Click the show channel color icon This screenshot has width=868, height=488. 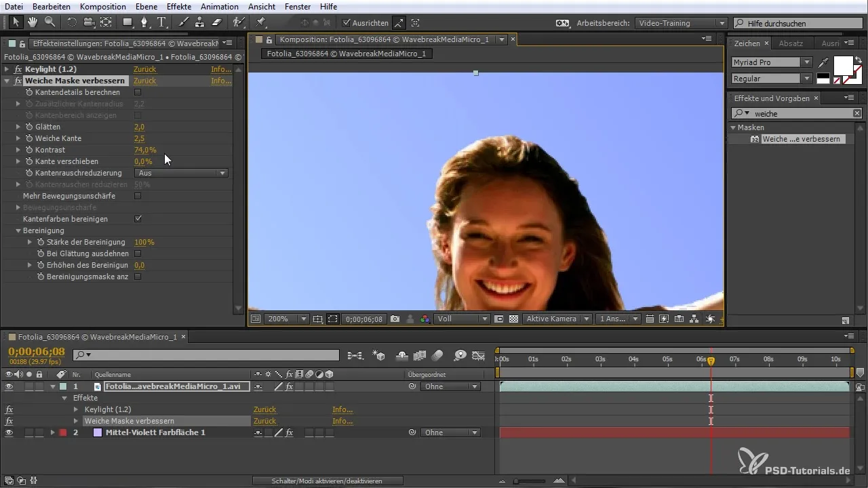[x=425, y=319]
